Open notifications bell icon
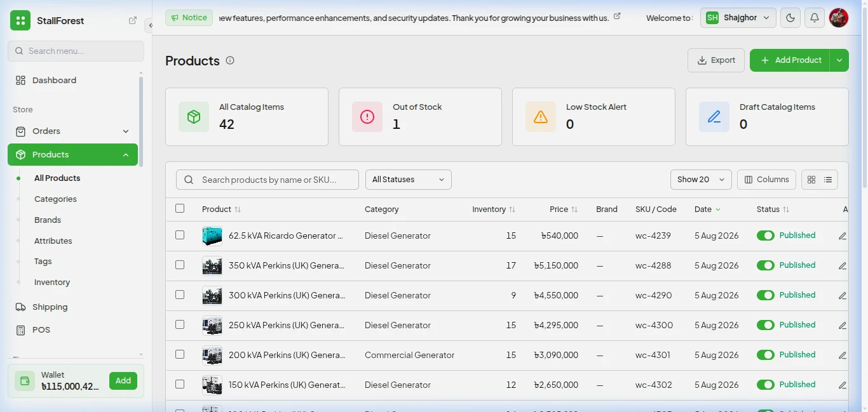868x412 pixels. (x=815, y=18)
